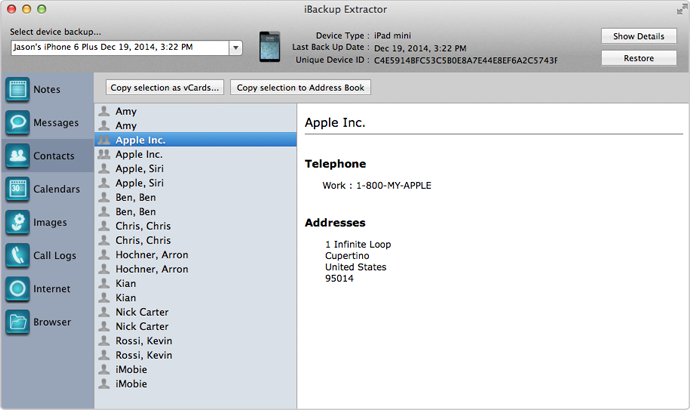
Task: Select the first Nick Carter contact
Action: point(195,312)
